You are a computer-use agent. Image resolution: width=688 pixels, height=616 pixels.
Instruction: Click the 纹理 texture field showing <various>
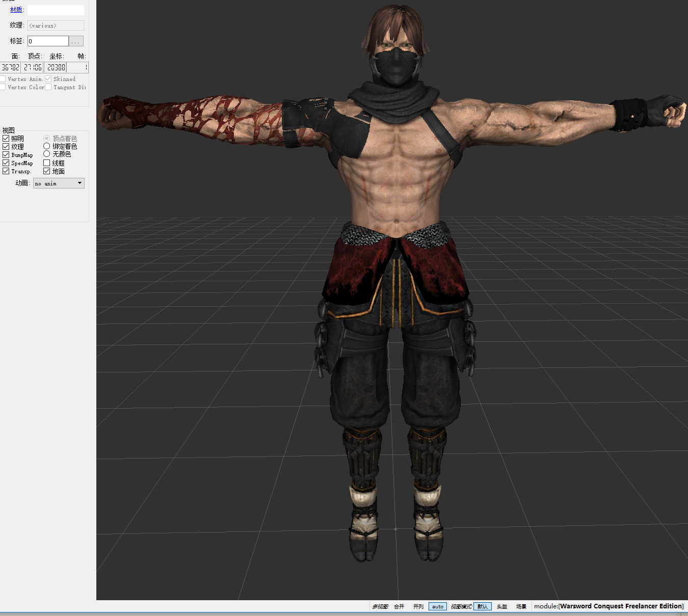[x=56, y=25]
